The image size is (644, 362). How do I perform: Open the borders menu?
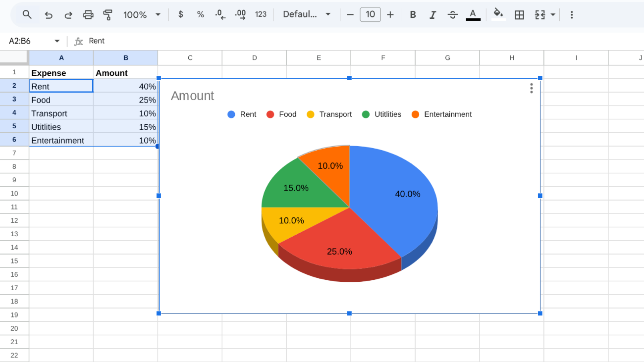pos(519,14)
